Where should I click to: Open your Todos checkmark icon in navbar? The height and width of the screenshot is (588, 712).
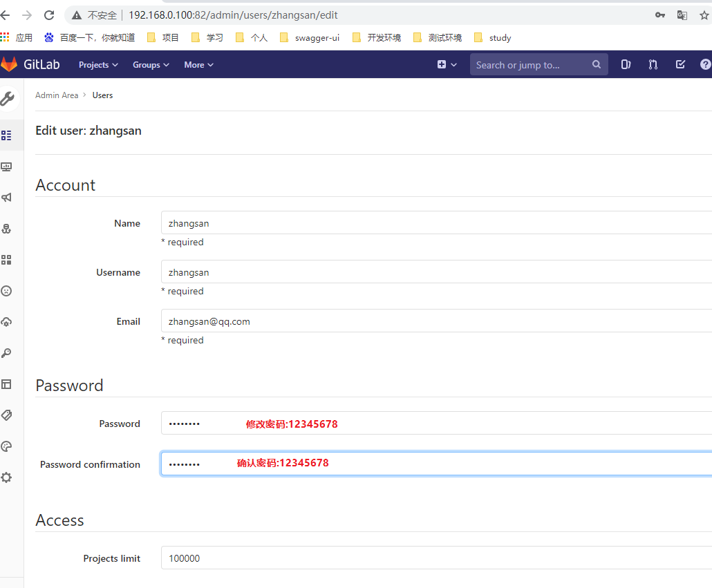click(x=680, y=64)
